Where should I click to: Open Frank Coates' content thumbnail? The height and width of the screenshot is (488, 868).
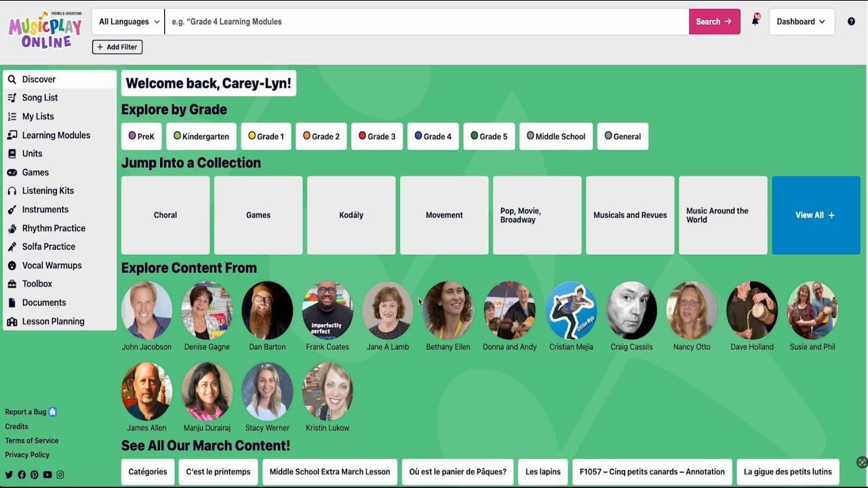tap(328, 310)
